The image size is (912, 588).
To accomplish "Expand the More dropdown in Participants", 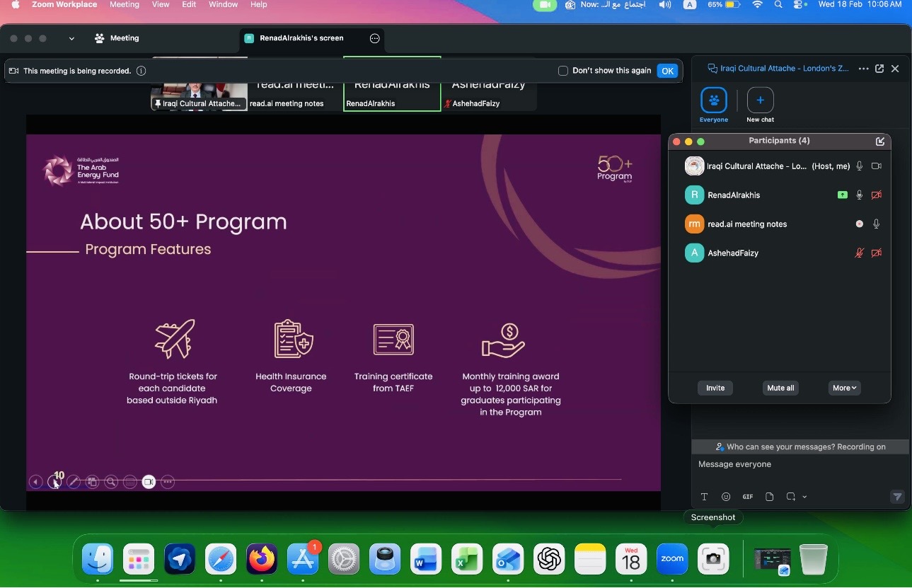I will pyautogui.click(x=844, y=388).
